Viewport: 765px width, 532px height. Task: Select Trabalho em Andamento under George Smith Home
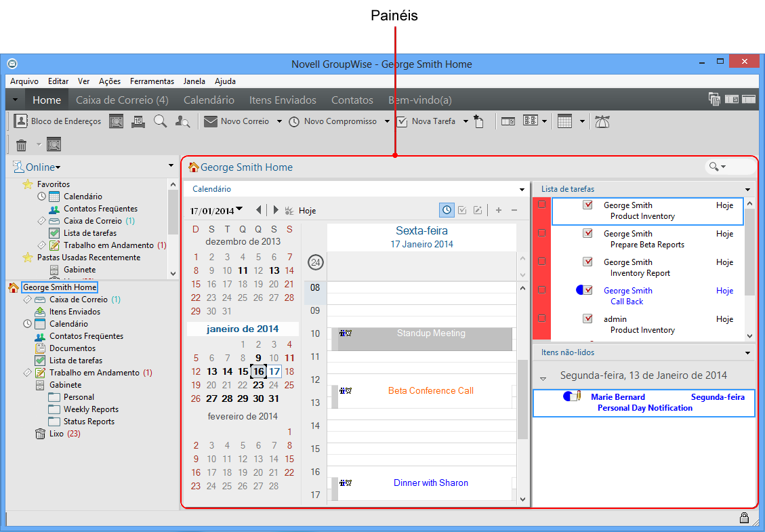click(x=94, y=373)
